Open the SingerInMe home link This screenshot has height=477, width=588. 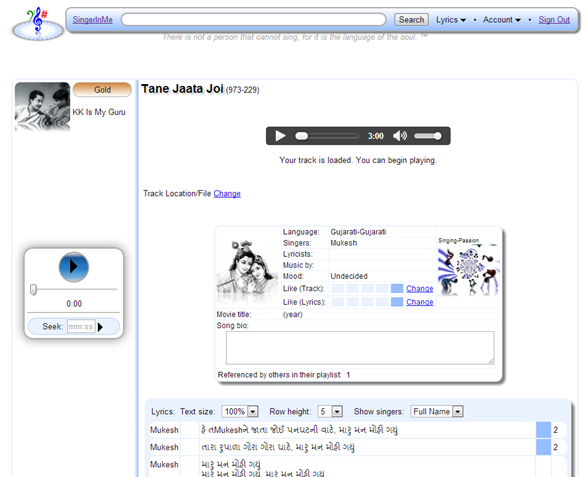92,20
